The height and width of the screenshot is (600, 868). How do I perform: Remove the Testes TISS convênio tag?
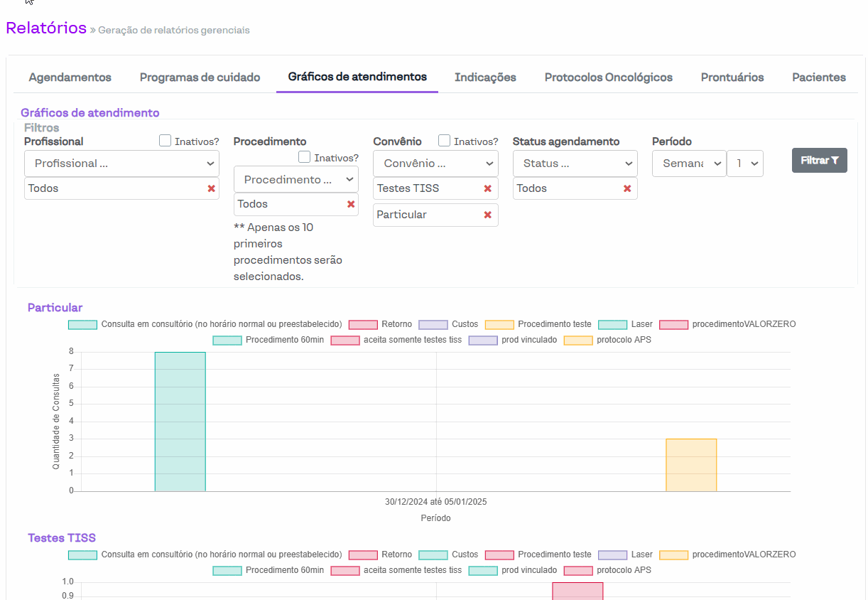(x=487, y=188)
